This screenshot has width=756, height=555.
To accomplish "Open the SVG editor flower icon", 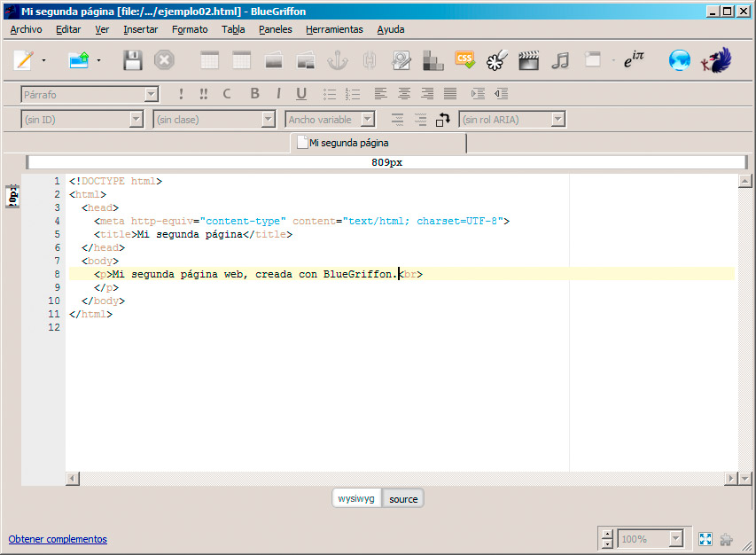I will point(496,60).
